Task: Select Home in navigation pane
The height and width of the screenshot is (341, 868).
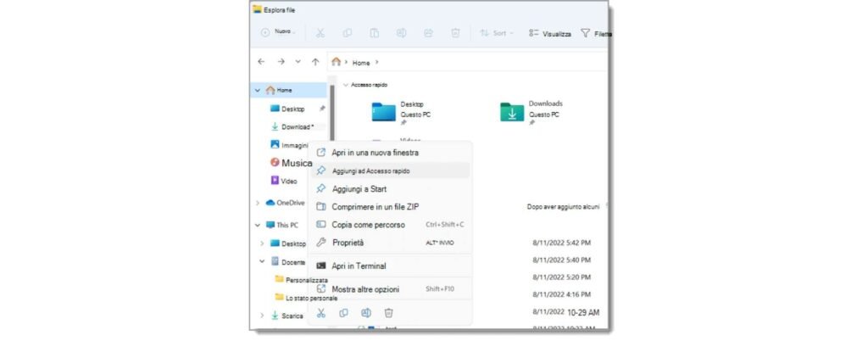Action: tap(289, 90)
